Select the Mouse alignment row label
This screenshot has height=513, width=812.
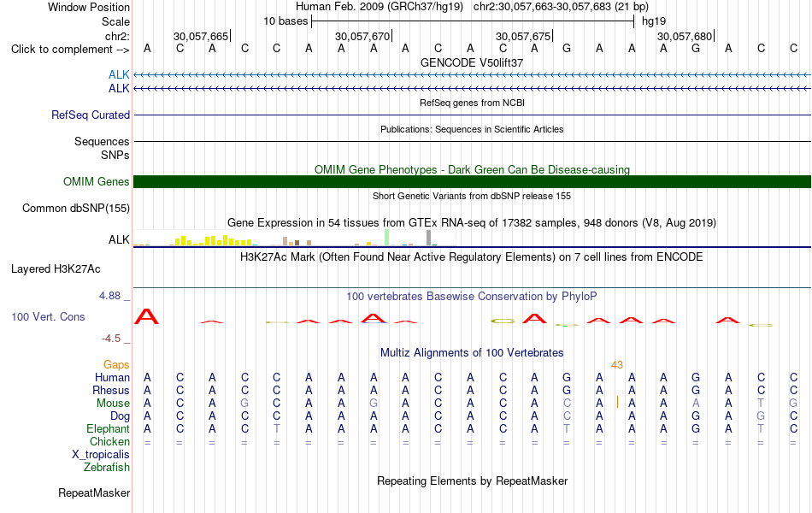(x=113, y=404)
